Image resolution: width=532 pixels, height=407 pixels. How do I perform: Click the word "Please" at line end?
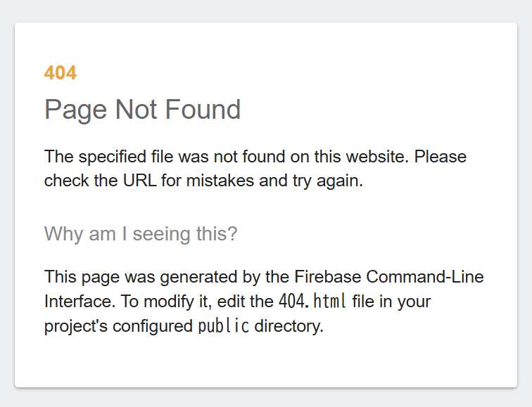tap(440, 156)
